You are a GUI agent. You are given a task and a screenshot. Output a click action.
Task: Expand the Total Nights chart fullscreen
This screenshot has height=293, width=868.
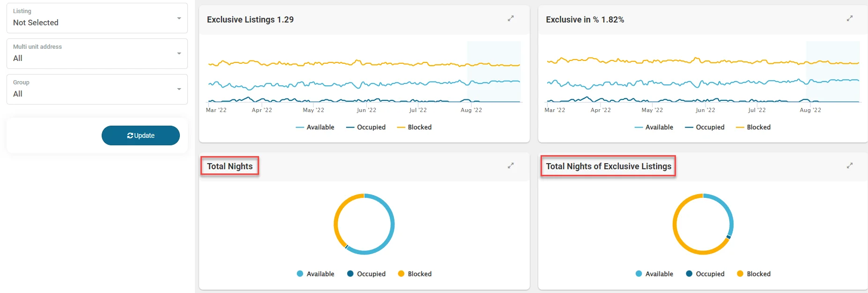(x=511, y=165)
